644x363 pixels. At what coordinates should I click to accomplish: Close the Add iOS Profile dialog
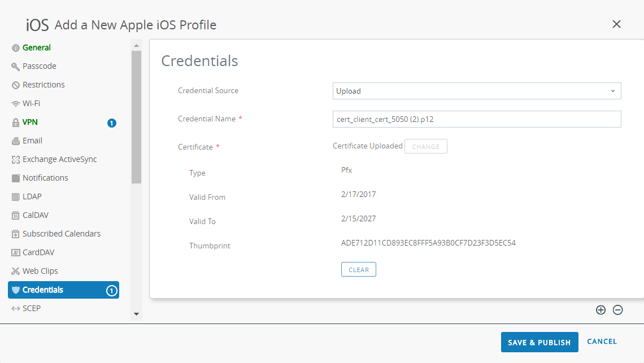point(616,24)
